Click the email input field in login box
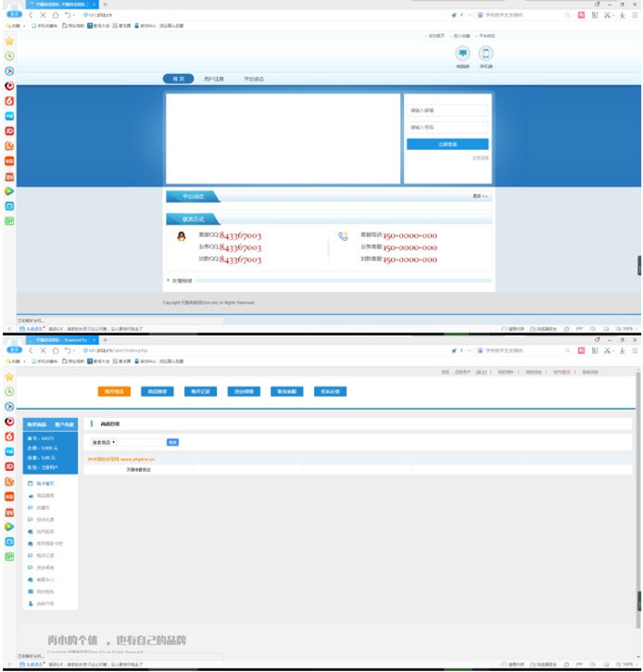The height and width of the screenshot is (672, 643). tap(448, 110)
